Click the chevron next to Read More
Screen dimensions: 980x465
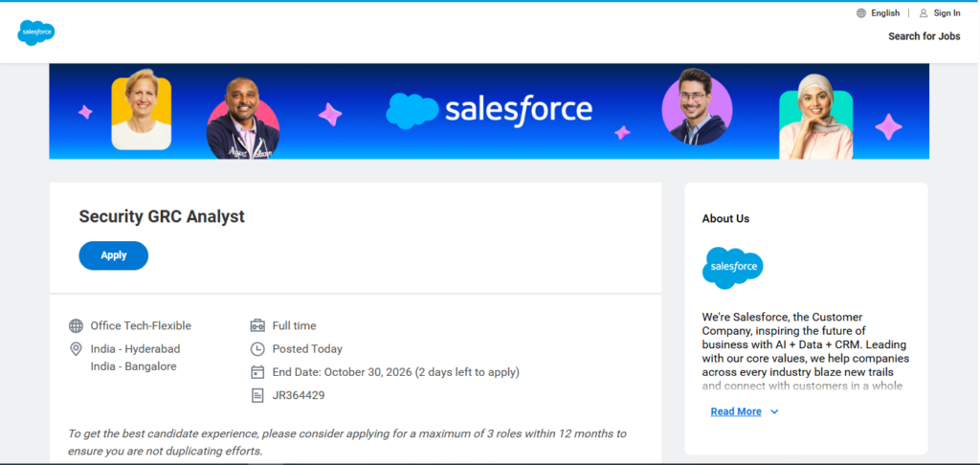[774, 411]
